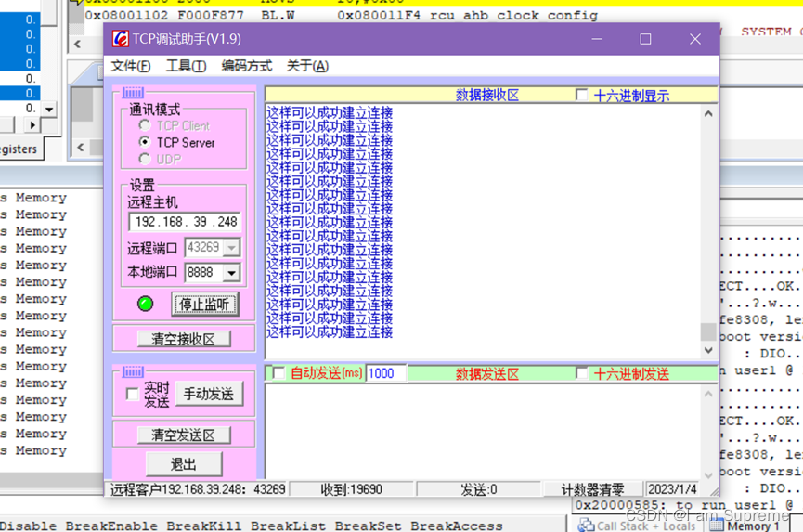Maximize the TCP debug assistant window

click(645, 39)
